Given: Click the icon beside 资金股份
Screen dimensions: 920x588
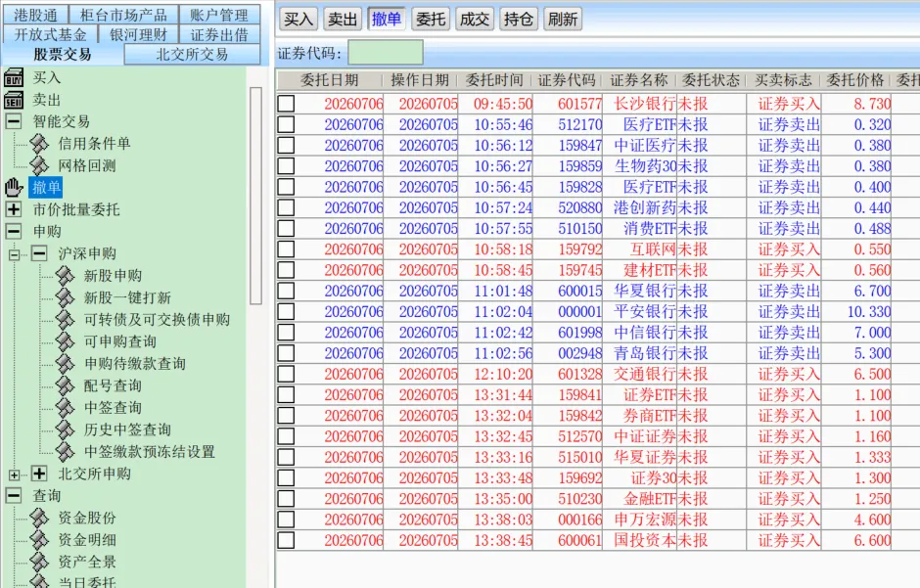Looking at the screenshot, I should click(x=39, y=518).
